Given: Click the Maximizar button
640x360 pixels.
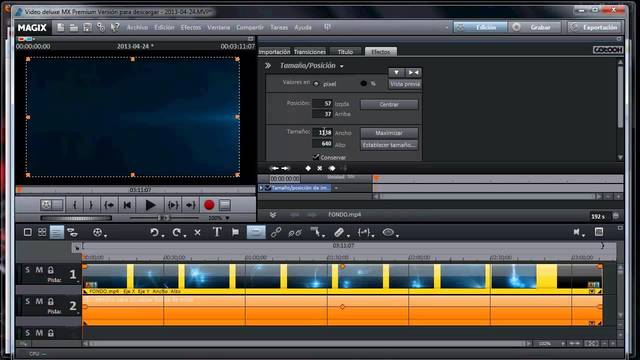Looking at the screenshot, I should [x=389, y=133].
